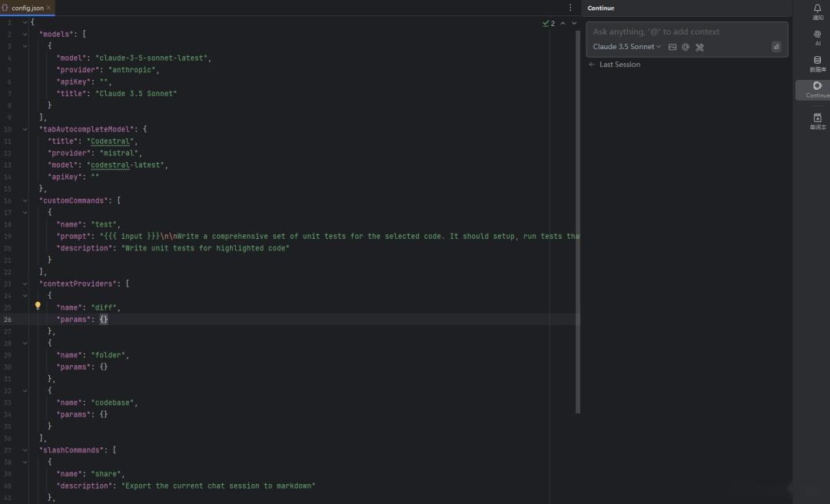Close the config.json tab
The image size is (830, 504).
click(x=50, y=8)
